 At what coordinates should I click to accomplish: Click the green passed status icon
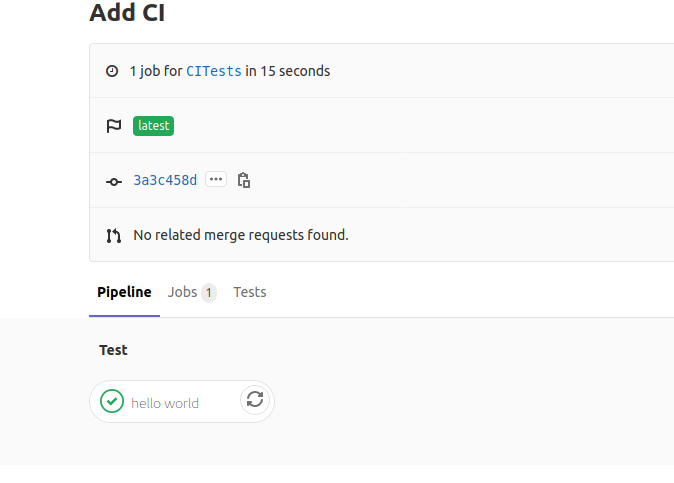pyautogui.click(x=112, y=402)
